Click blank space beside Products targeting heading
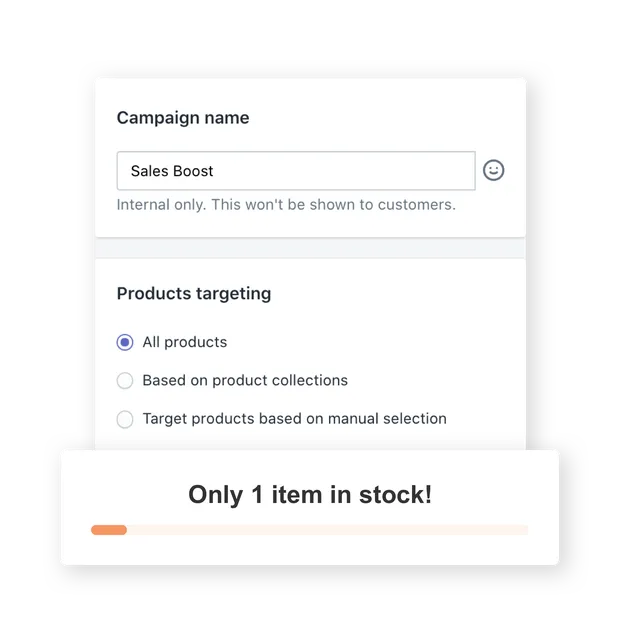620x620 pixels. [395, 294]
